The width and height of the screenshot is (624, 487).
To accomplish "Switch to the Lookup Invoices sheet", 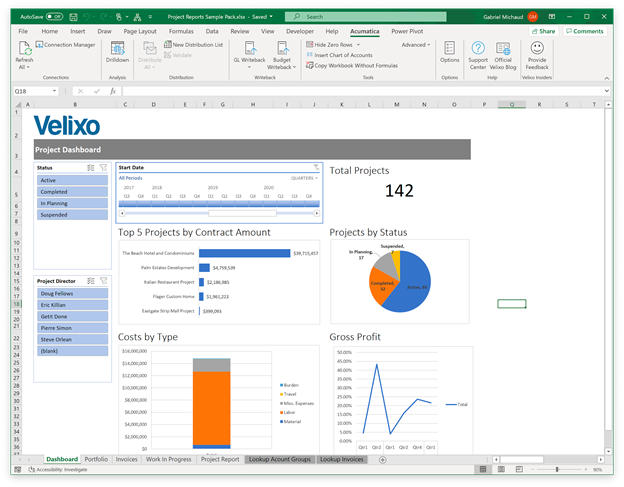I will point(342,459).
